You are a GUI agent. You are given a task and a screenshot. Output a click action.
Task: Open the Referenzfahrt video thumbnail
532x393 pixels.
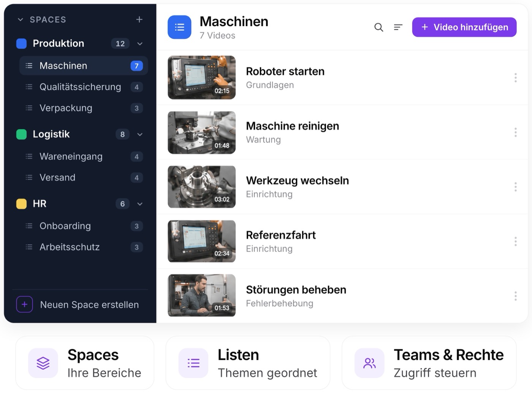pyautogui.click(x=202, y=241)
